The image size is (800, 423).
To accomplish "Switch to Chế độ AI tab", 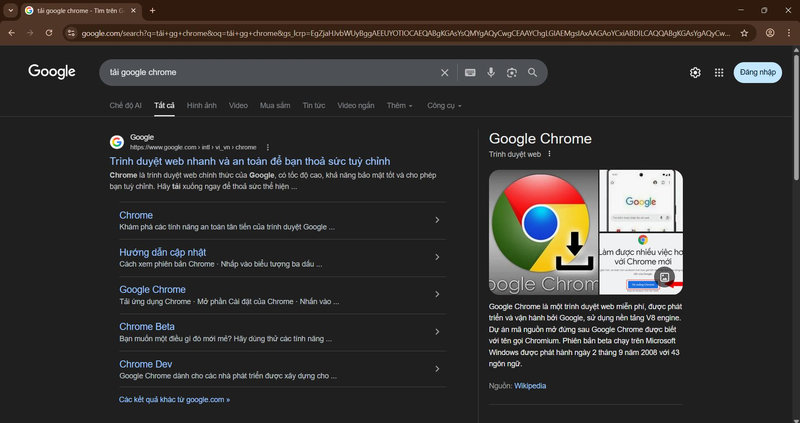I will tap(126, 106).
